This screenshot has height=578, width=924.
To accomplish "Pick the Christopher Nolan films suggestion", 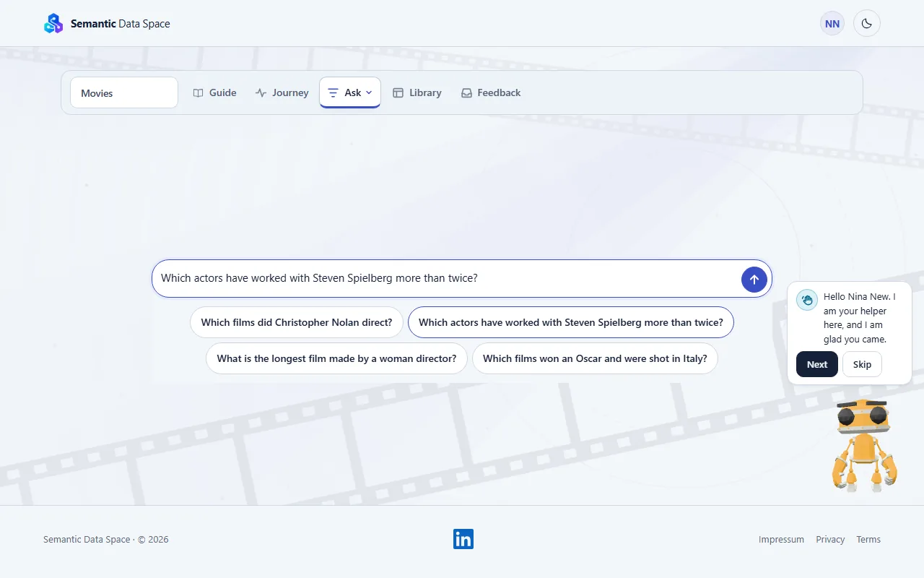I will click(x=297, y=322).
